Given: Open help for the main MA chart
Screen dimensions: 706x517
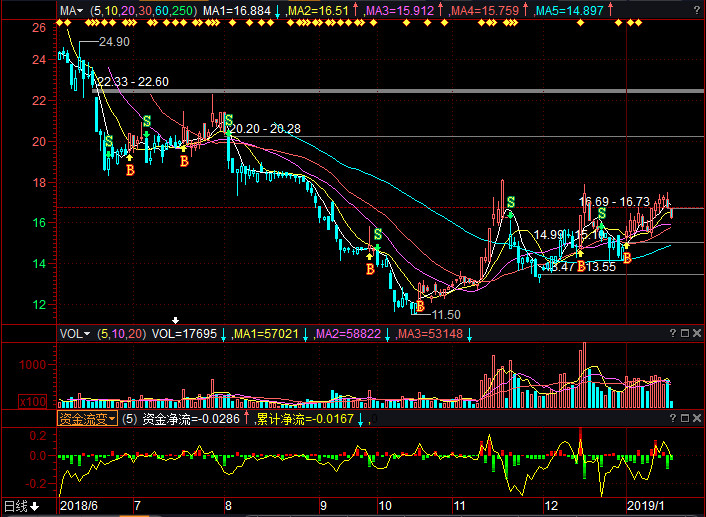Looking at the screenshot, I should point(697,10).
